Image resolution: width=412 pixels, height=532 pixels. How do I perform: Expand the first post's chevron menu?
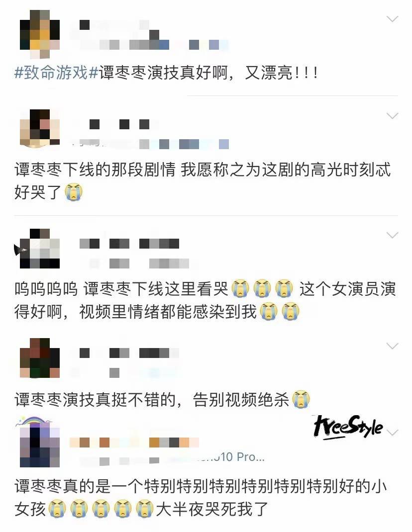393,19
